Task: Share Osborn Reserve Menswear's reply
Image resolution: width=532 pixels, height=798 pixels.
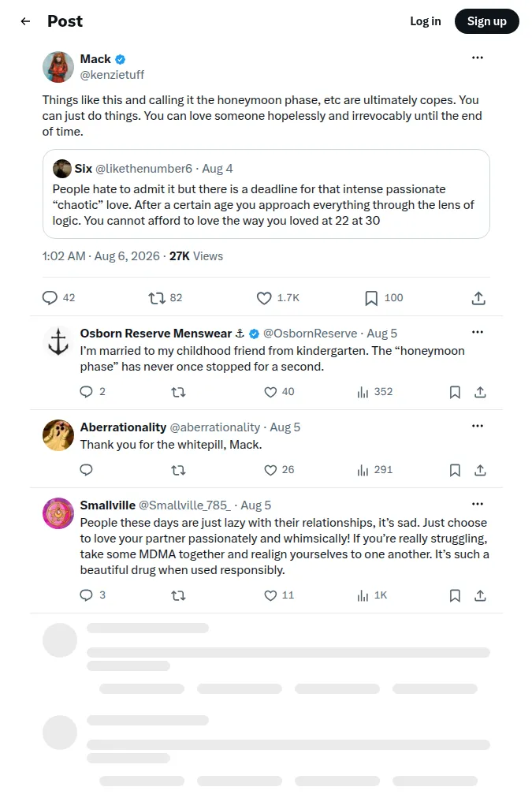Action: 480,392
